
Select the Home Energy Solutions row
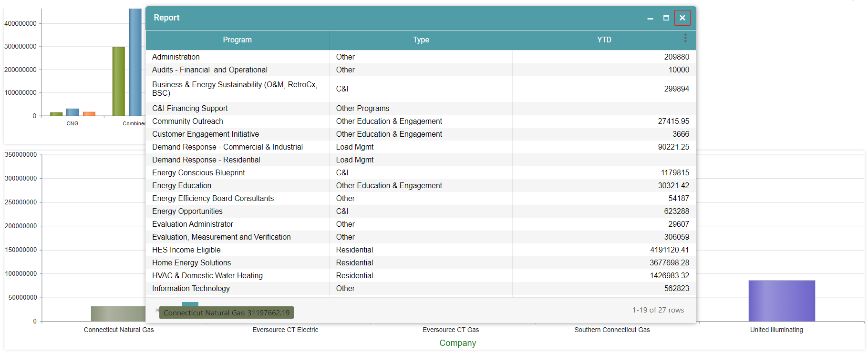(191, 263)
